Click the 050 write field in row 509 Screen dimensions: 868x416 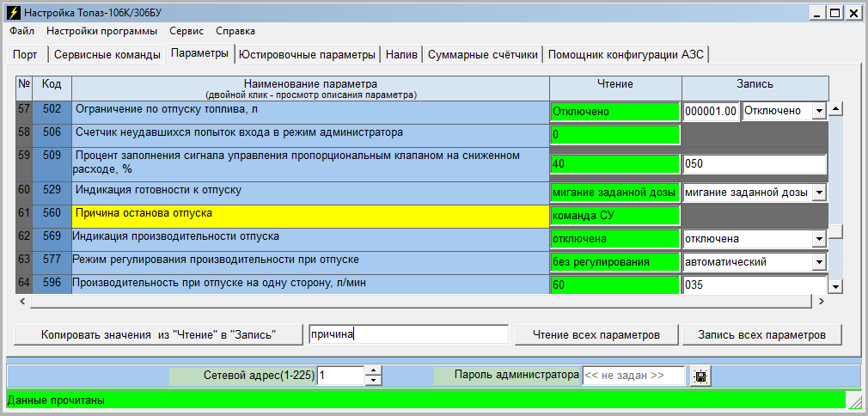tap(755, 164)
